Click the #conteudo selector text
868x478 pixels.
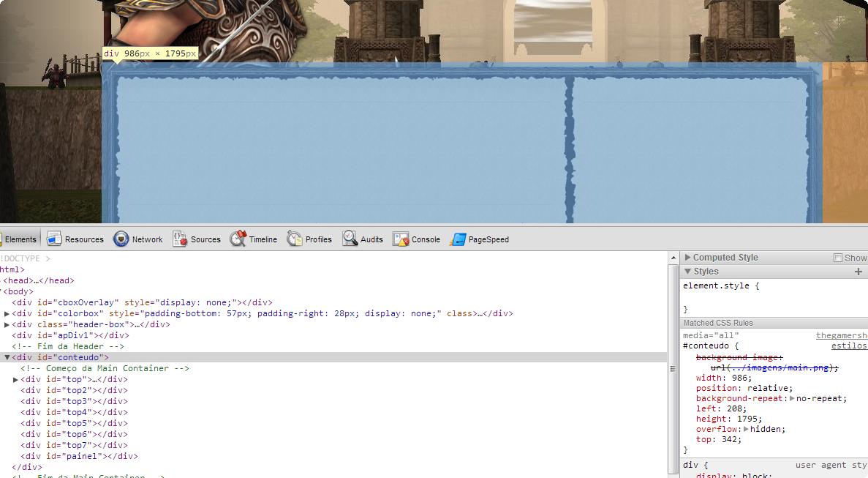coord(706,346)
